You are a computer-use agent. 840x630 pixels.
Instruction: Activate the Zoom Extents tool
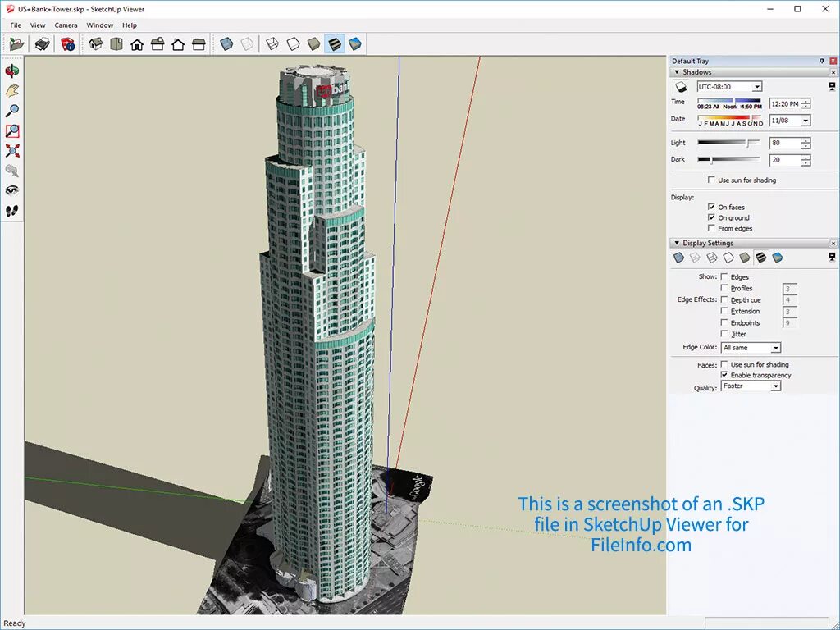click(x=11, y=151)
